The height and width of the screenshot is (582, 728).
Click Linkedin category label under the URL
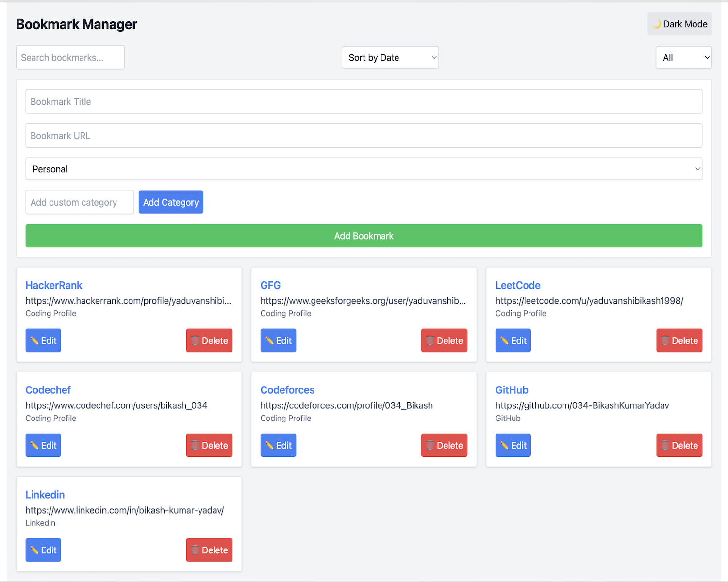(x=40, y=523)
